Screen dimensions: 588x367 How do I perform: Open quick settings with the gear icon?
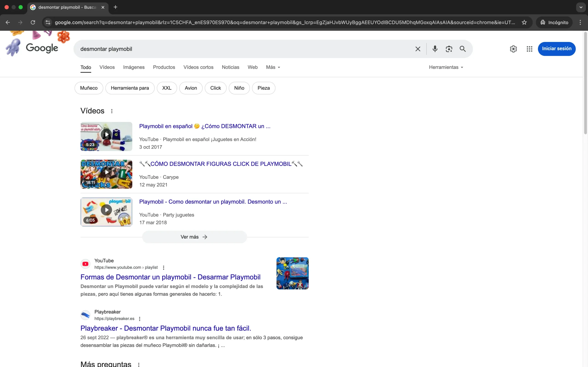click(x=513, y=49)
